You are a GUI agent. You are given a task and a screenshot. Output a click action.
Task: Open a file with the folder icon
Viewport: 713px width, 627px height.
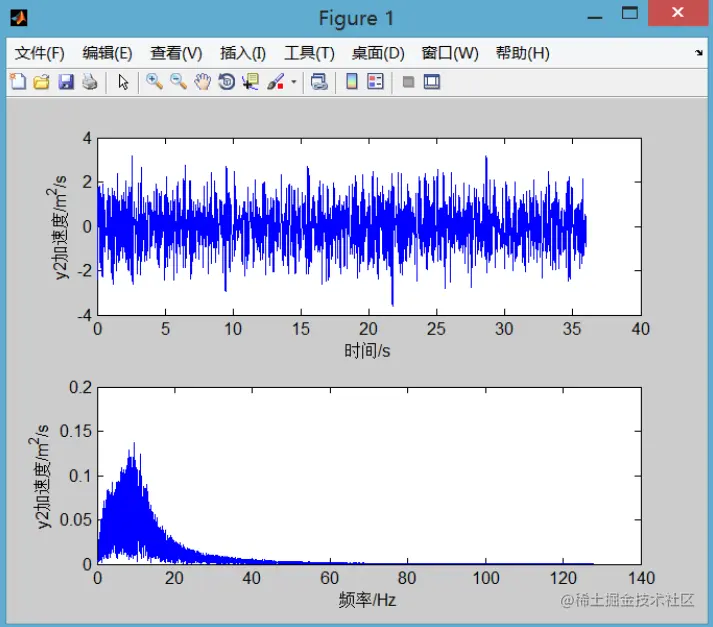tap(41, 82)
